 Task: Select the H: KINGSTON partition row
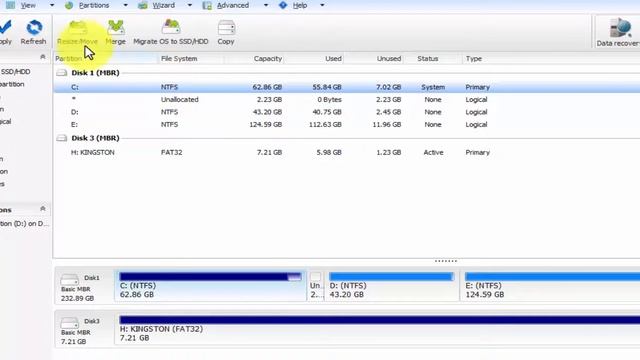click(347, 152)
